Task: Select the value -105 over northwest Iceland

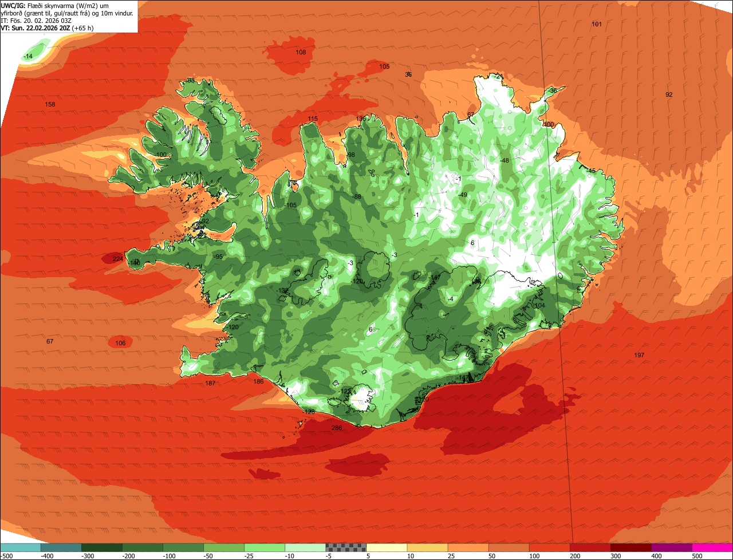Action: (290, 205)
